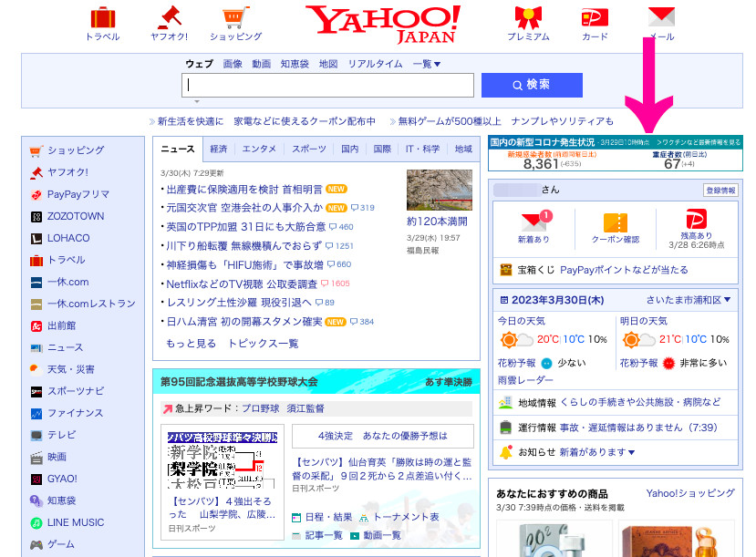Viewport: 756px width, 557px height.
Task: Open the センバツ bracket thumbnail
Action: [x=223, y=460]
